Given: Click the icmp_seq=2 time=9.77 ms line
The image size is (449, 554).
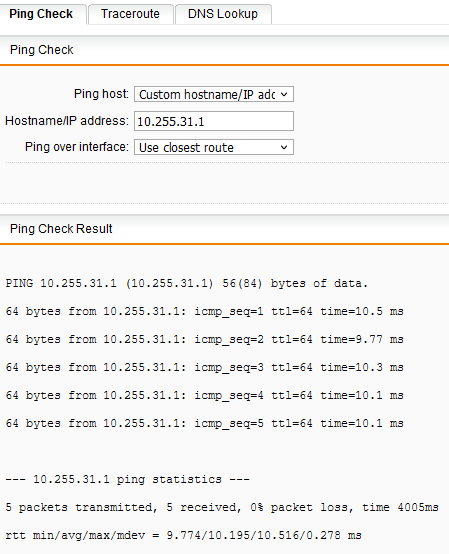Looking at the screenshot, I should pos(205,339).
